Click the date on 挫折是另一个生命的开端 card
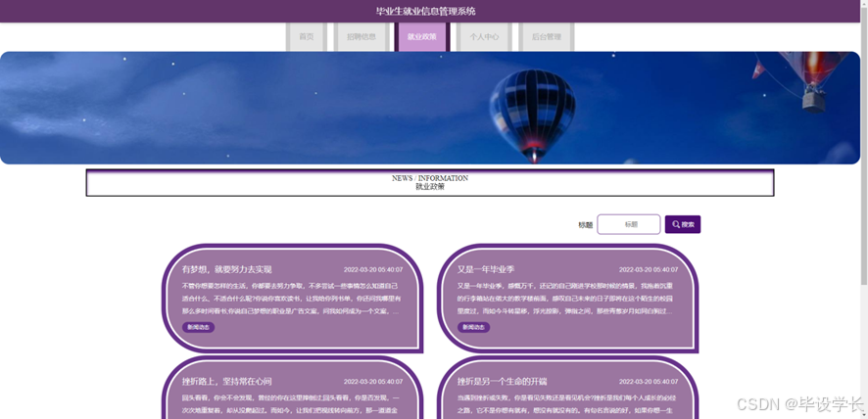 coord(649,382)
